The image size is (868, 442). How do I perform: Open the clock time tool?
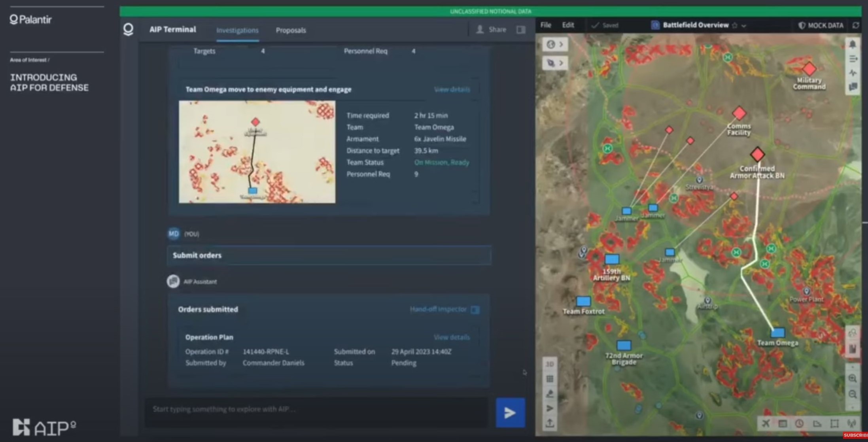tap(799, 423)
